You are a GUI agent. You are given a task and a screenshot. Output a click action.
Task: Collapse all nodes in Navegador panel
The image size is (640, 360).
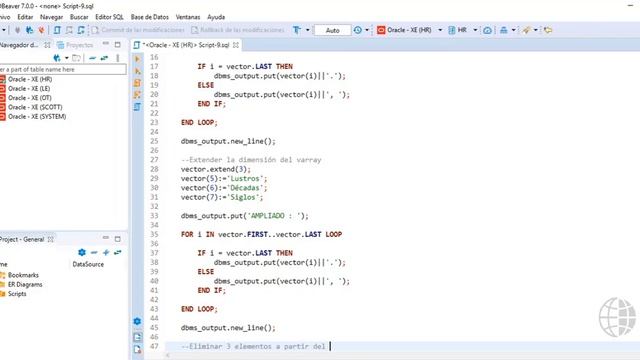tap(92, 58)
